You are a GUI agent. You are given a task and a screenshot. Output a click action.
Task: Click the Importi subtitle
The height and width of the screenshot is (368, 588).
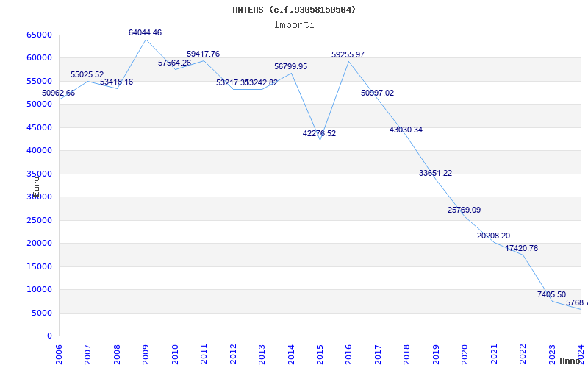[294, 25]
